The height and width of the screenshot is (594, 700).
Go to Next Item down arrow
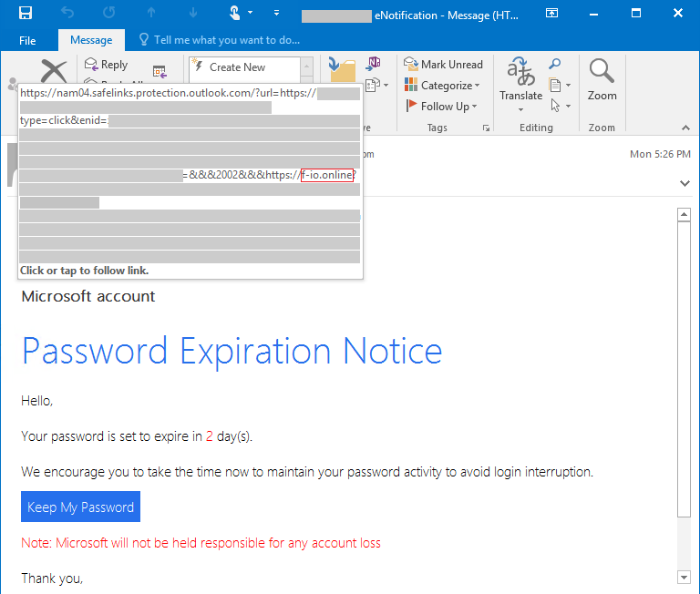(193, 13)
